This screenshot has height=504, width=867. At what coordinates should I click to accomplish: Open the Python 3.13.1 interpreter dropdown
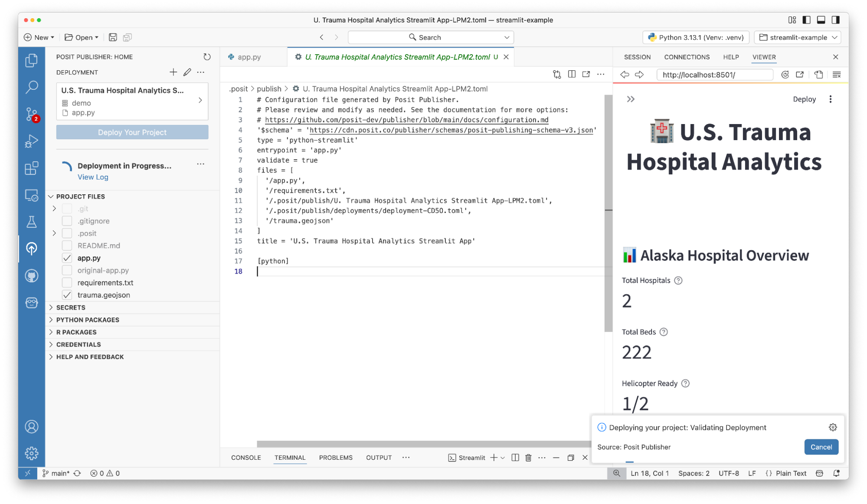click(696, 37)
